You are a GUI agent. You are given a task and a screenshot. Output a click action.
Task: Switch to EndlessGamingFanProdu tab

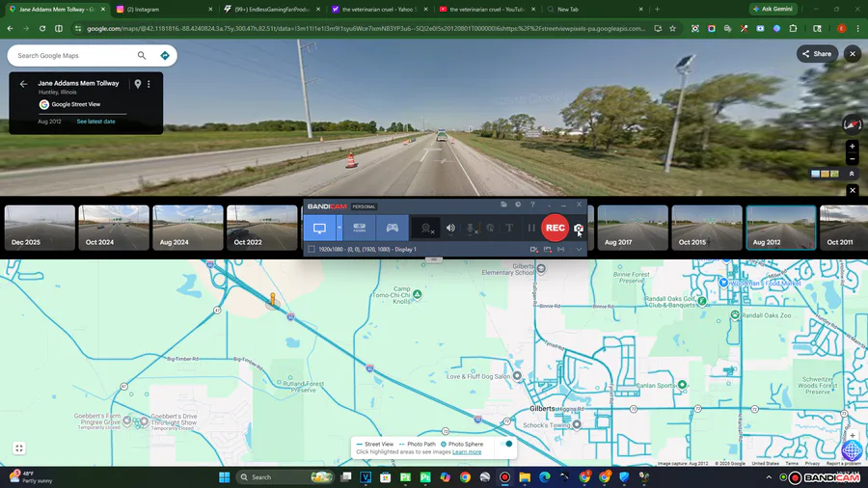271,10
